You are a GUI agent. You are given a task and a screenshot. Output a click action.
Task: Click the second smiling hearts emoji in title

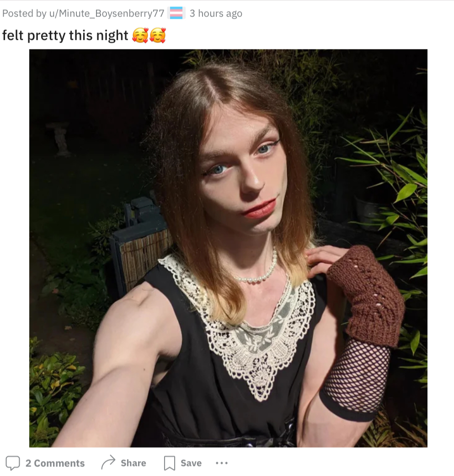click(158, 35)
